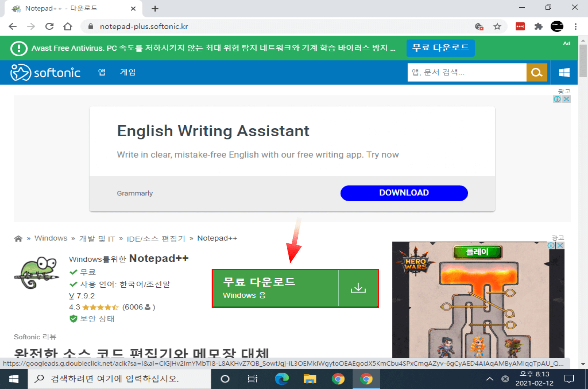This screenshot has width=588, height=389.
Task: Open the Windows breadcrumb link
Action: tap(51, 238)
